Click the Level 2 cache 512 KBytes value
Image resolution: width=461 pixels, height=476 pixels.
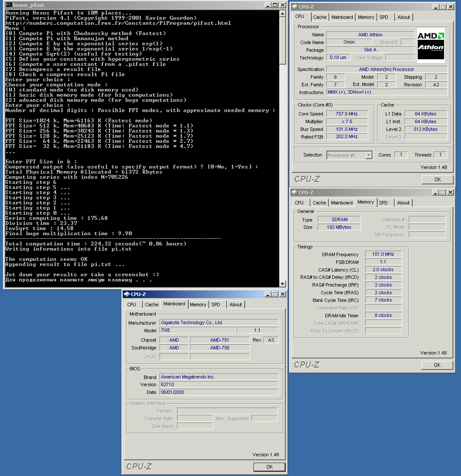426,129
